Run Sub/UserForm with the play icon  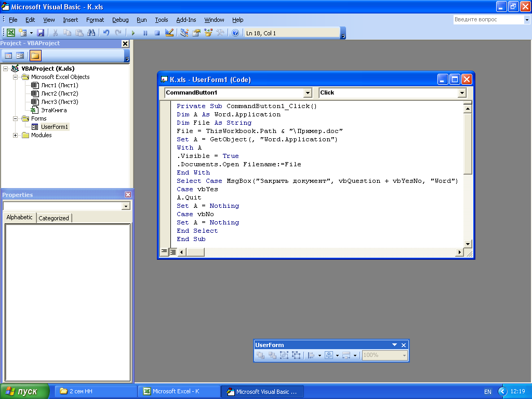coord(133,33)
